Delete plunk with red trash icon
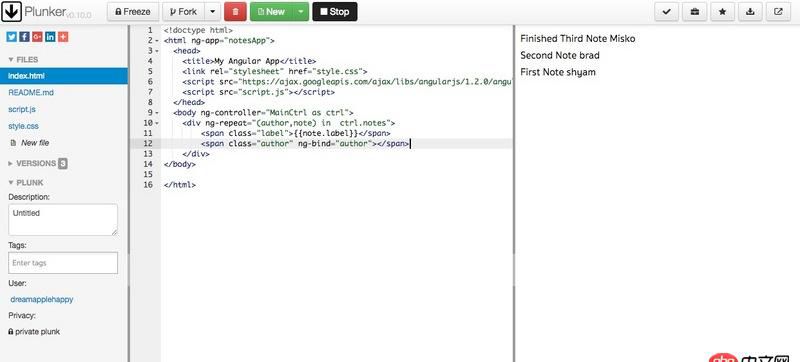 235,12
